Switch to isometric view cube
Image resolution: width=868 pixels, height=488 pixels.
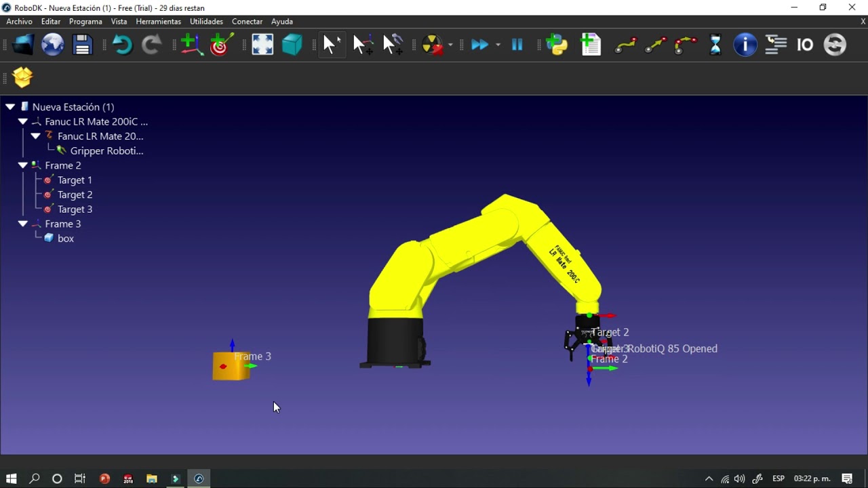pos(292,45)
